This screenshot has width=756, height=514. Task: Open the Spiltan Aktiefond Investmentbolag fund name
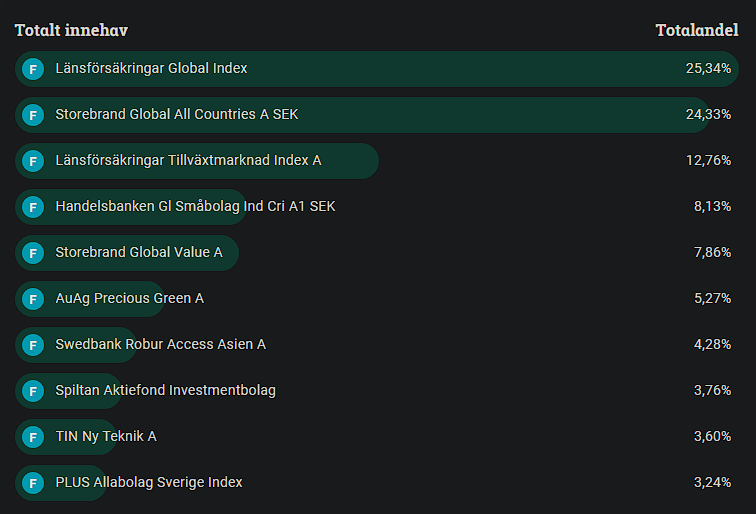(165, 390)
